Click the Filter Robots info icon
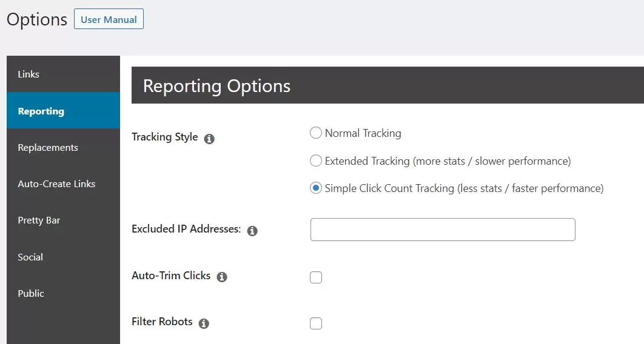Screen dimensions: 644x344 (204, 323)
